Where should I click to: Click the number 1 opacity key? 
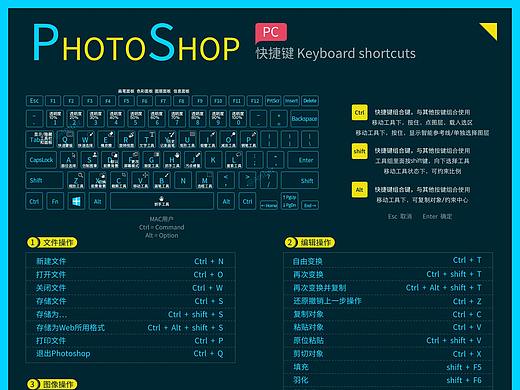[x=55, y=118]
